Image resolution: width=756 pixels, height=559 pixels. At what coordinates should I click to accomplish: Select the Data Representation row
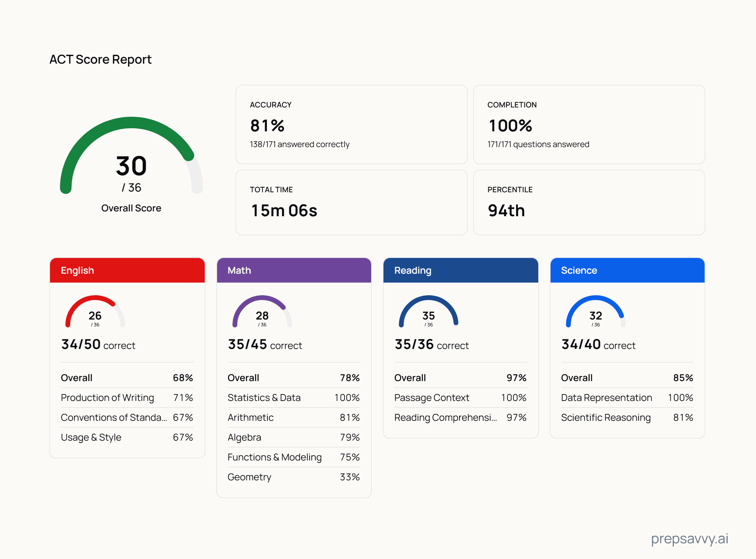[x=628, y=398]
